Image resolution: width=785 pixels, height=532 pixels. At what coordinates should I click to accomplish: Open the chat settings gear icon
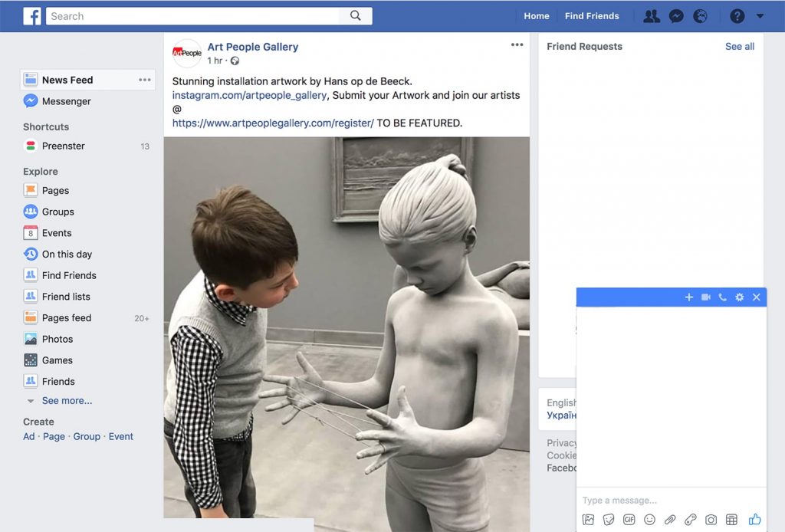pyautogui.click(x=740, y=297)
